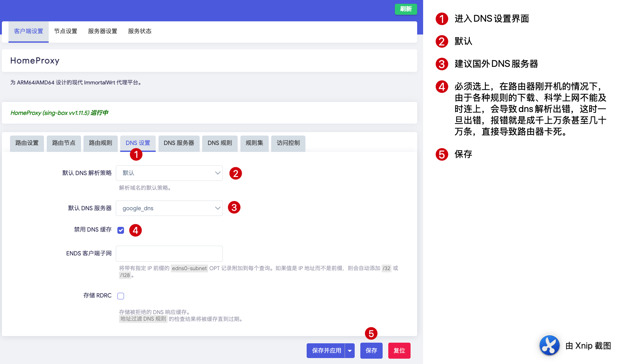Open the 默认 DNS 服务器 google_dns dropdown
Viewport: 624px width, 364px height.
click(x=169, y=208)
